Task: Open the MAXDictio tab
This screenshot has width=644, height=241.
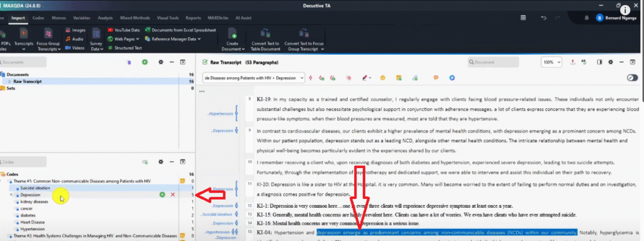Action: tap(217, 18)
